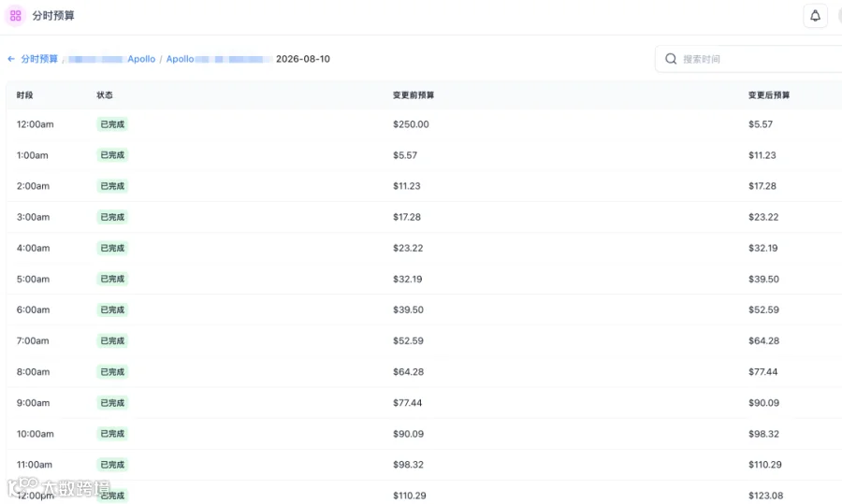The height and width of the screenshot is (504, 842).
Task: Click the search magnifier icon
Action: tap(671, 59)
